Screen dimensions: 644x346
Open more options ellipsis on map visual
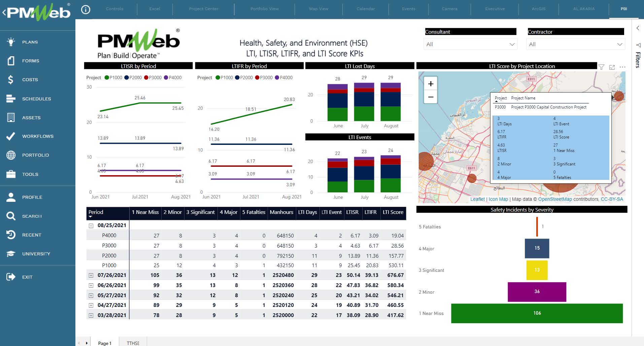click(x=622, y=67)
